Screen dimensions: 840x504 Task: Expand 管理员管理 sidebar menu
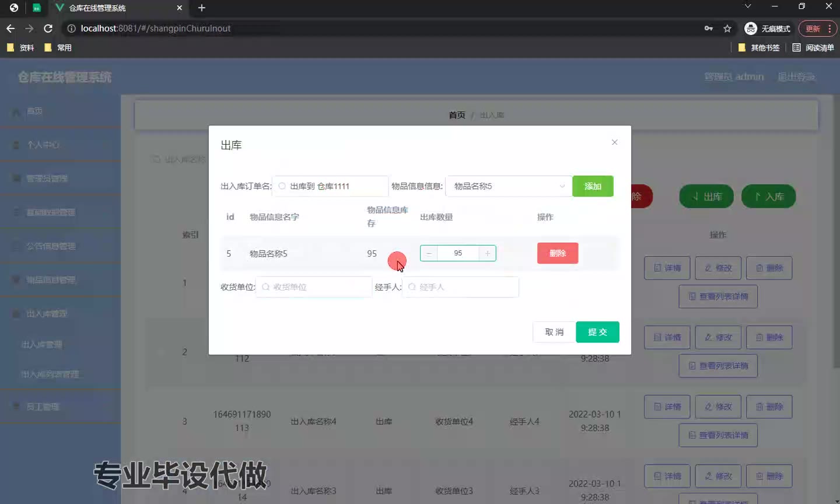60,178
